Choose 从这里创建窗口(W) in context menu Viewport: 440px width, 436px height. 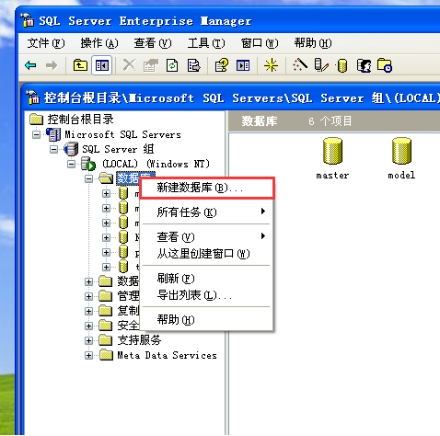point(207,253)
